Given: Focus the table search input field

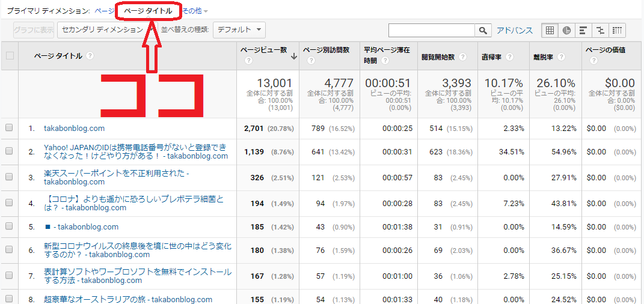Looking at the screenshot, I should click(432, 30).
